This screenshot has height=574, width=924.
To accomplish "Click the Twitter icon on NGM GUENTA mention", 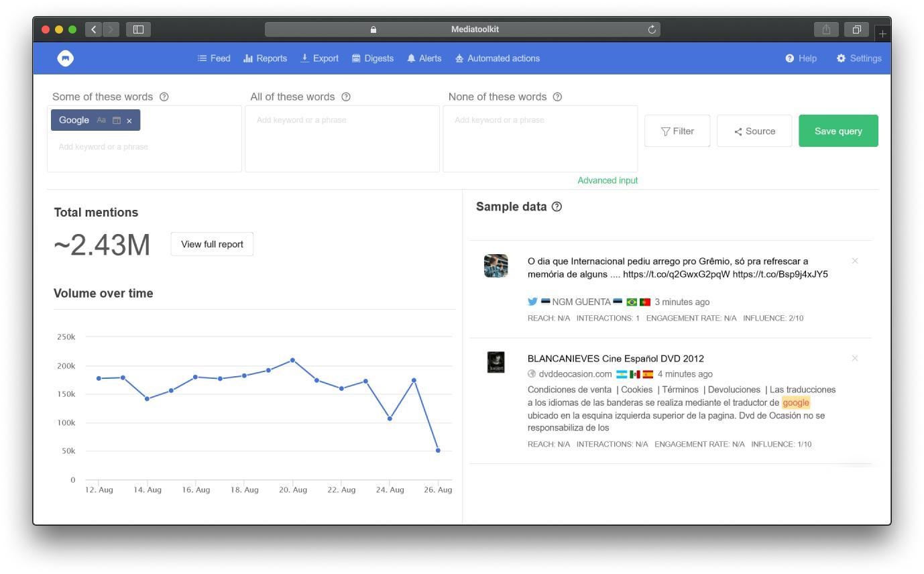I will point(532,302).
